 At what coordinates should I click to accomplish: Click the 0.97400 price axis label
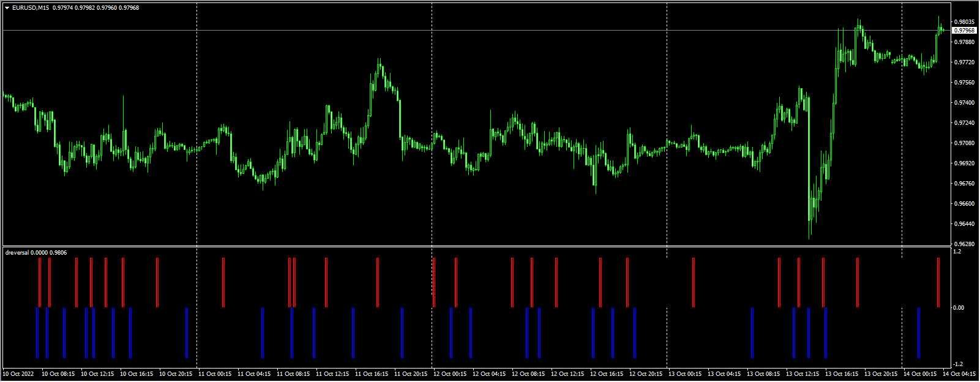(965, 103)
